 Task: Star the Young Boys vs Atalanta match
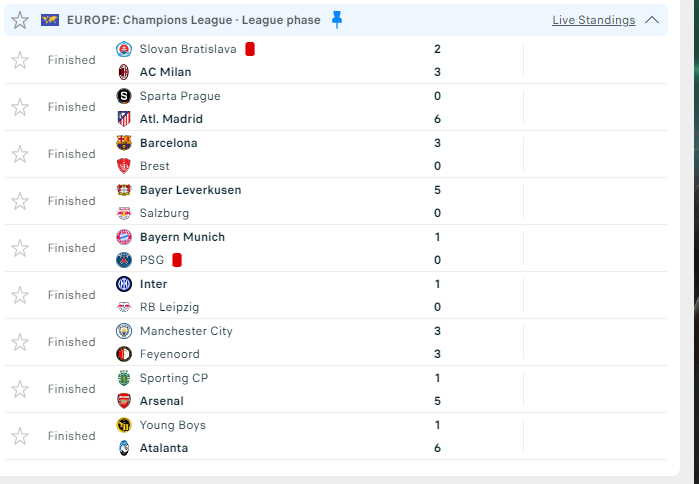point(20,436)
